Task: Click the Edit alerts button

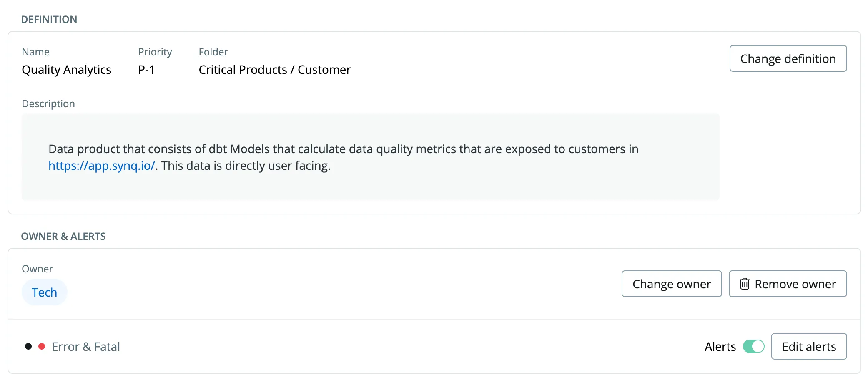Action: [x=809, y=346]
